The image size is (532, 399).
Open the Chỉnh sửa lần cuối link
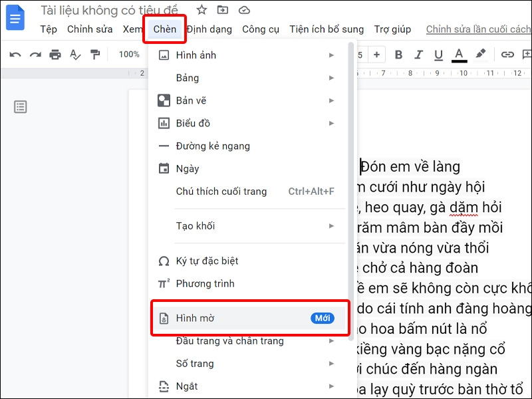(x=478, y=29)
